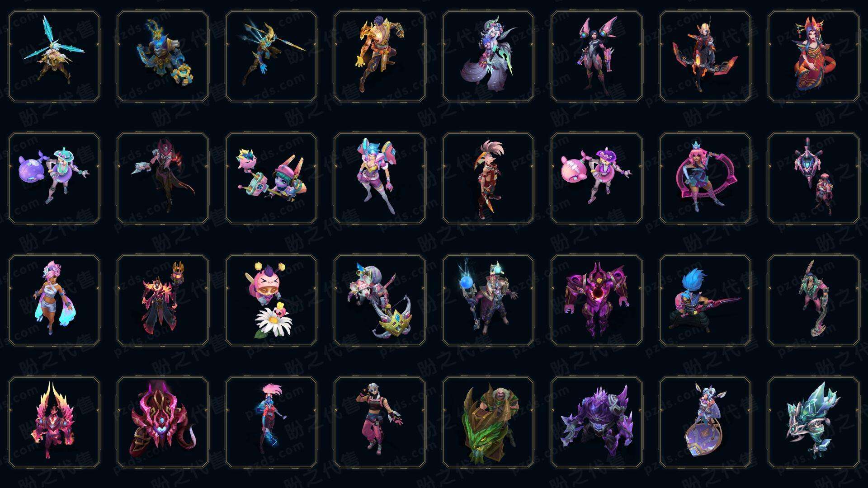This screenshot has width=868, height=488.
Task: Pick the purple whale with mushroom-hat girl
Action: click(x=54, y=178)
